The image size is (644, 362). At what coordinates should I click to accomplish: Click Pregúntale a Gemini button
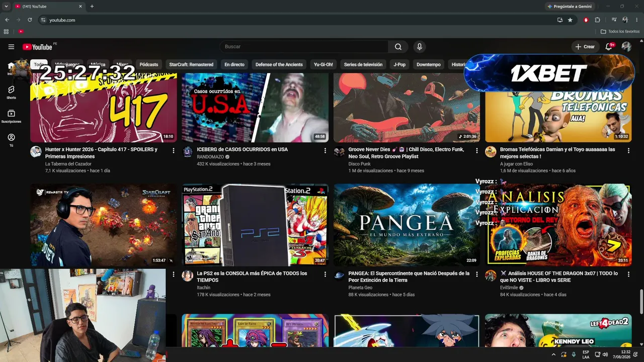click(570, 7)
